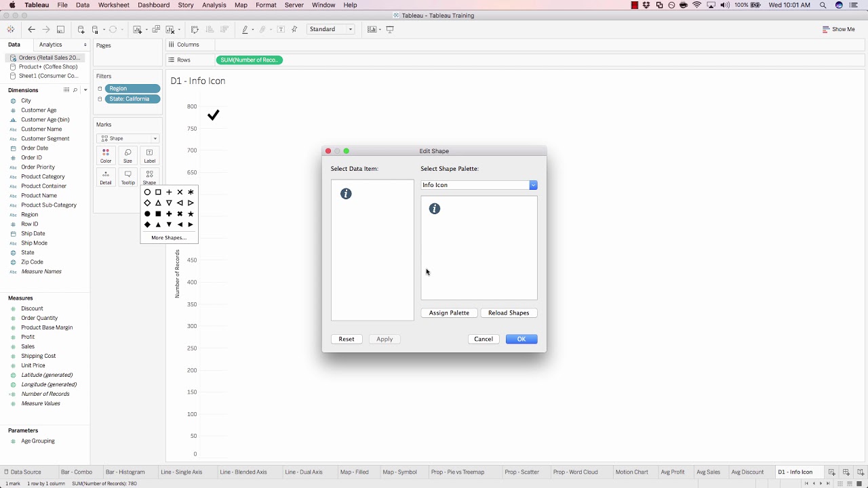Click the SUM(Number of Records) pill on Rows
Image resolution: width=868 pixels, height=488 pixels.
point(250,60)
